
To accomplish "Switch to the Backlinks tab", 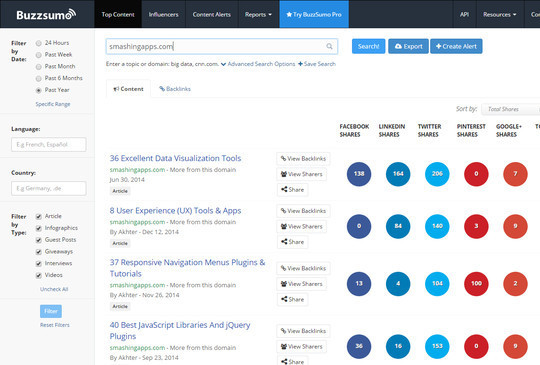I will tap(175, 89).
